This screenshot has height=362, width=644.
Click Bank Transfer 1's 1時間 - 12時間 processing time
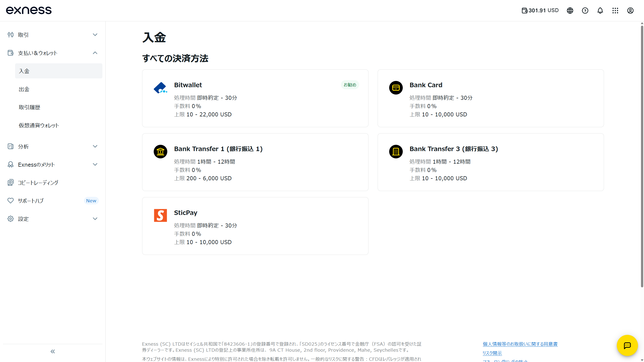216,162
